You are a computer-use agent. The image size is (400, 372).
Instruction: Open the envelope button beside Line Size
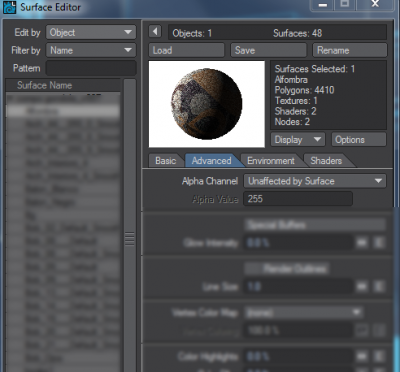tap(362, 286)
